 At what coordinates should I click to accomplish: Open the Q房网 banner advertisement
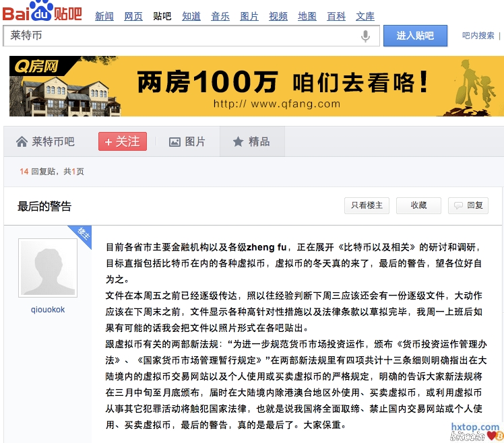[x=256, y=86]
